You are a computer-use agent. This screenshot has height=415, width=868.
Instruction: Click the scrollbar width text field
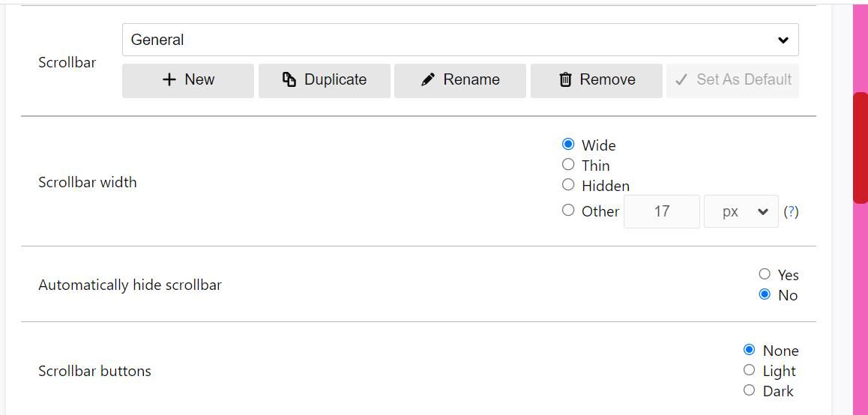(661, 211)
